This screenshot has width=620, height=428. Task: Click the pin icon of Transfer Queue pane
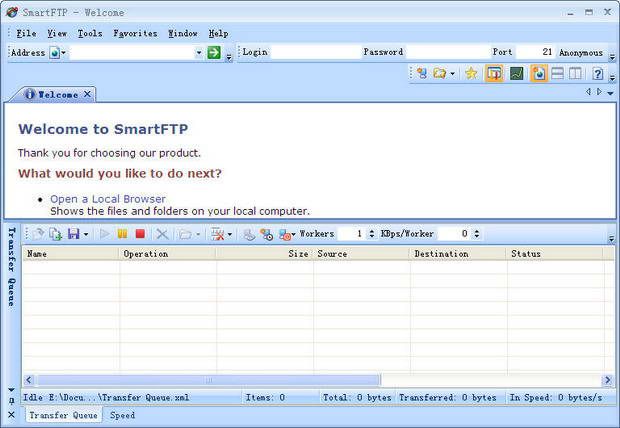(x=11, y=401)
